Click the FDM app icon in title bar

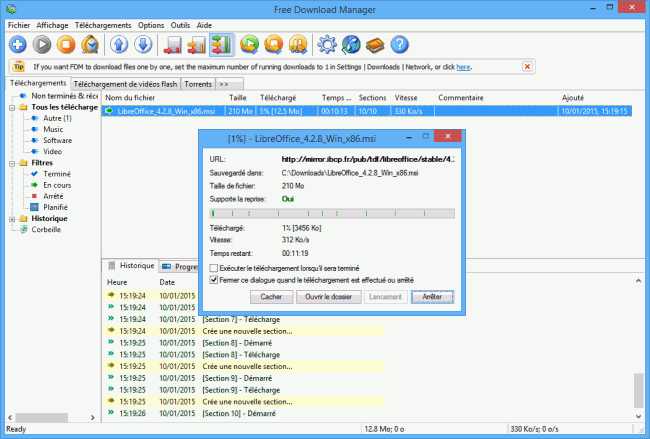pyautogui.click(x=11, y=9)
